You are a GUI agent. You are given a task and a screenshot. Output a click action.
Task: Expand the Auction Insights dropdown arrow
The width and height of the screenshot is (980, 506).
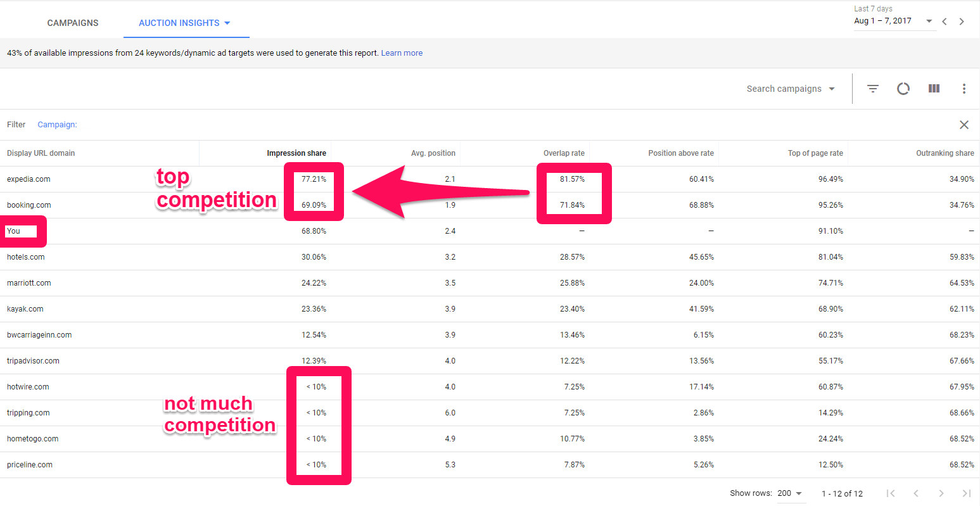coord(227,23)
